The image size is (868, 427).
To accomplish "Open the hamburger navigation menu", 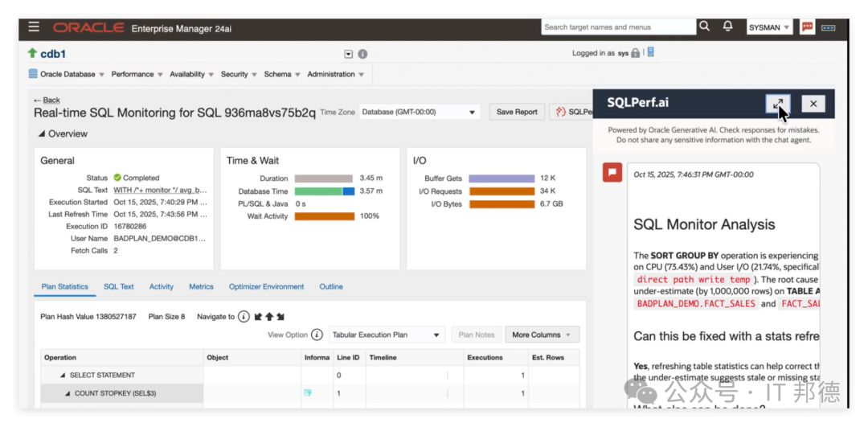I will [x=34, y=27].
